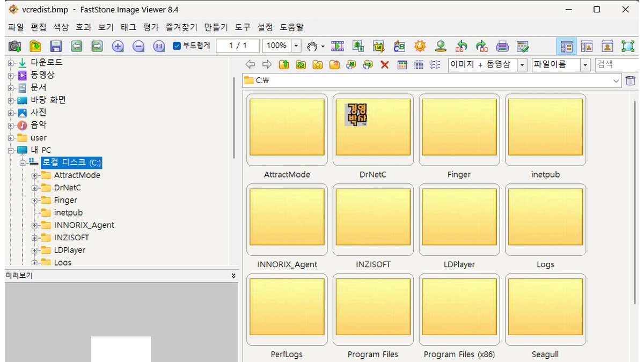Image resolution: width=644 pixels, height=362 pixels.
Task: Go up one folder level icon
Action: [284, 65]
